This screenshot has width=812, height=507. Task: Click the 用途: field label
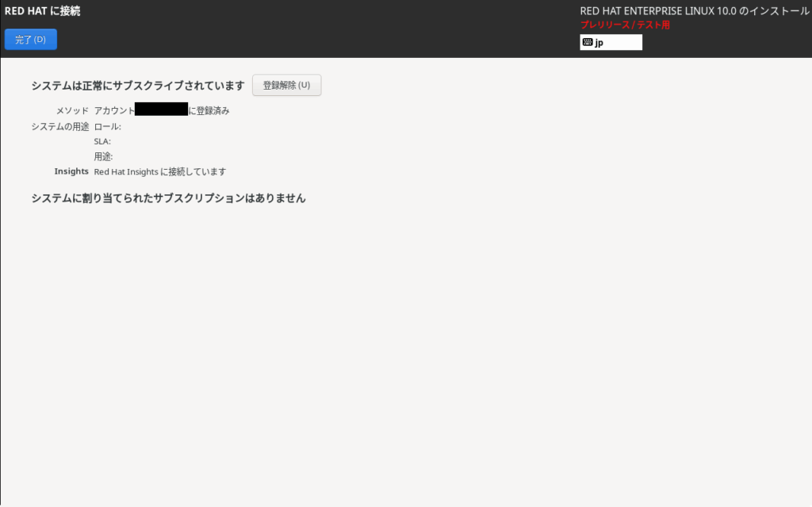[103, 156]
